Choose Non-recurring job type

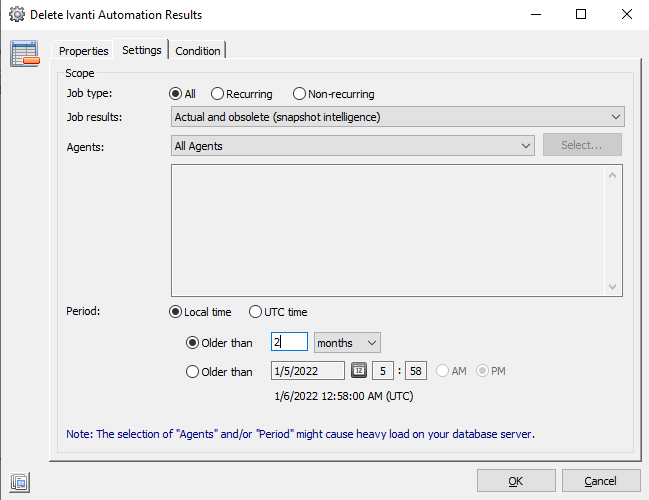click(299, 94)
